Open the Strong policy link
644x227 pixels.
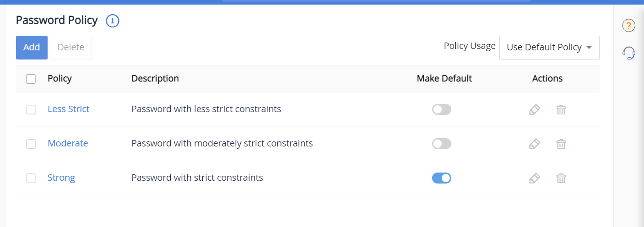coord(61,178)
